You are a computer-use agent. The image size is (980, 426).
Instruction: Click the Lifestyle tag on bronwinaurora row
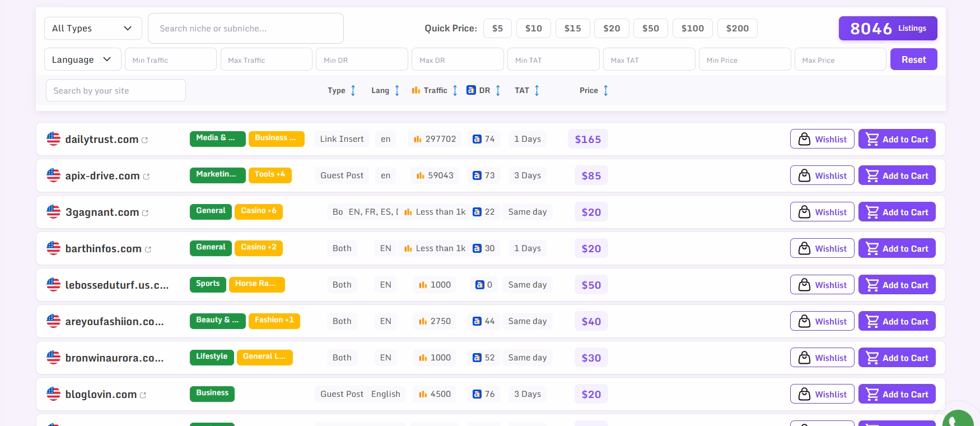click(x=212, y=357)
